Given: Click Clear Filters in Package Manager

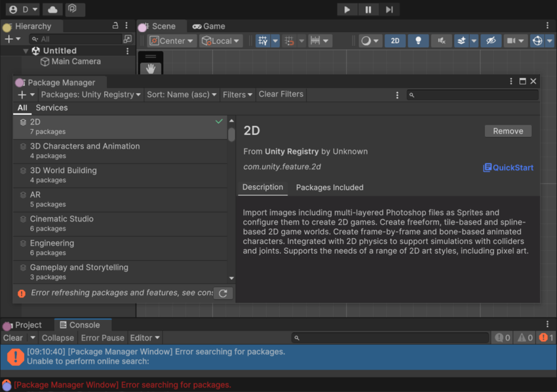Looking at the screenshot, I should pyautogui.click(x=280, y=94).
